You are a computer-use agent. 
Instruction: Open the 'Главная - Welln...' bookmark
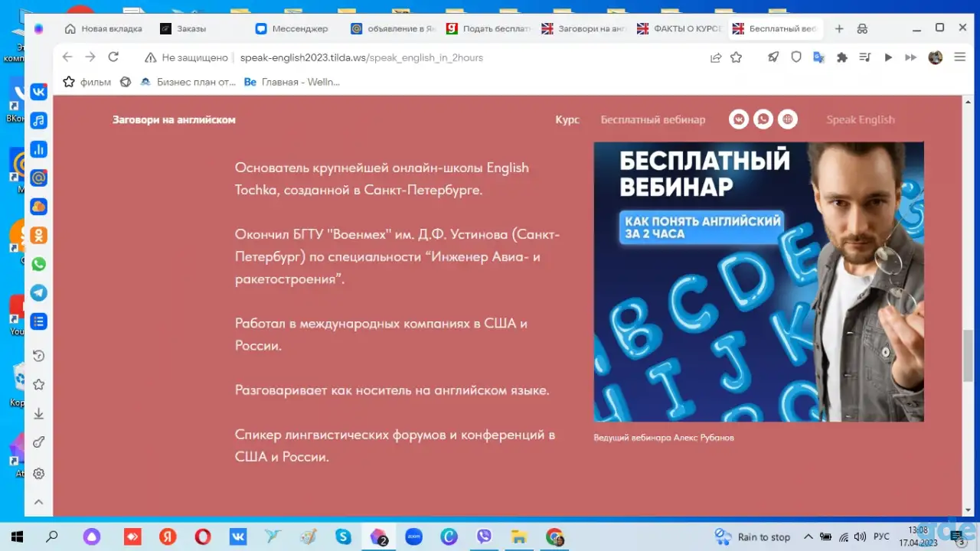pyautogui.click(x=292, y=82)
